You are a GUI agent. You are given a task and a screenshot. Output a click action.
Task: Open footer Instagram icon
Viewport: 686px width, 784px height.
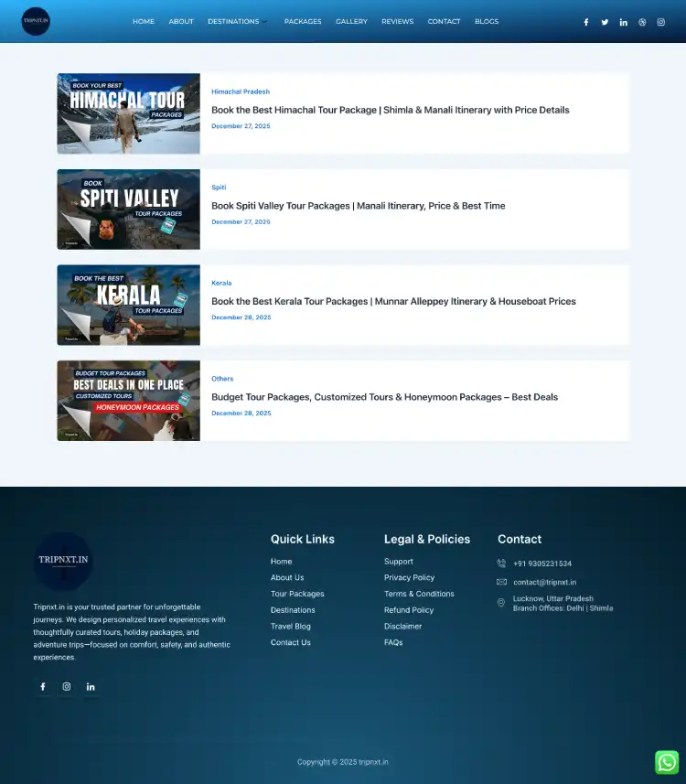point(67,687)
